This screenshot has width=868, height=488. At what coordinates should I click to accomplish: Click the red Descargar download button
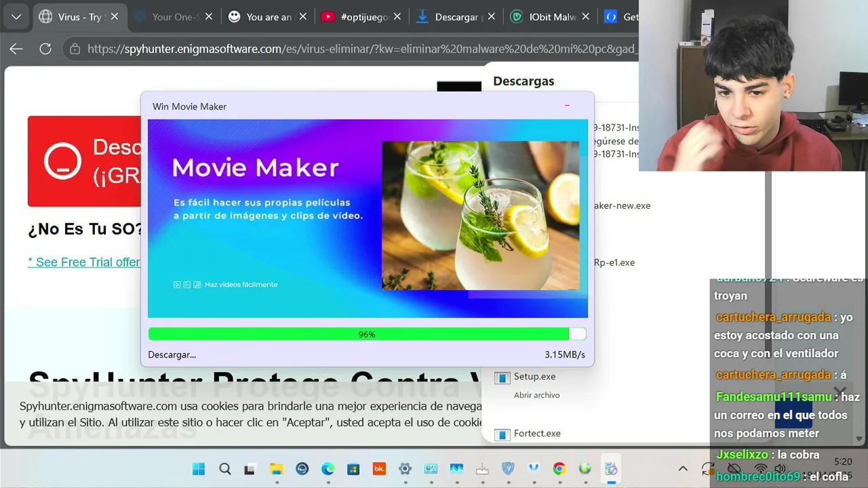(85, 161)
